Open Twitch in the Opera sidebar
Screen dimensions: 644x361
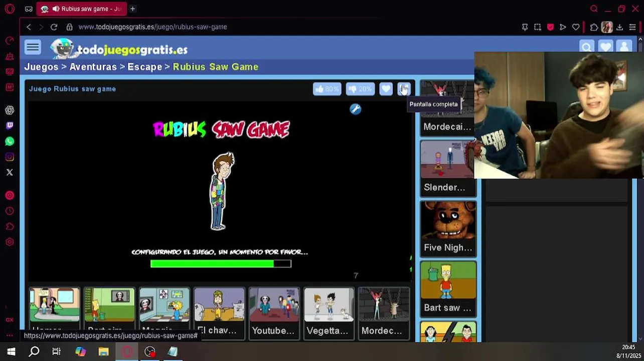click(10, 125)
